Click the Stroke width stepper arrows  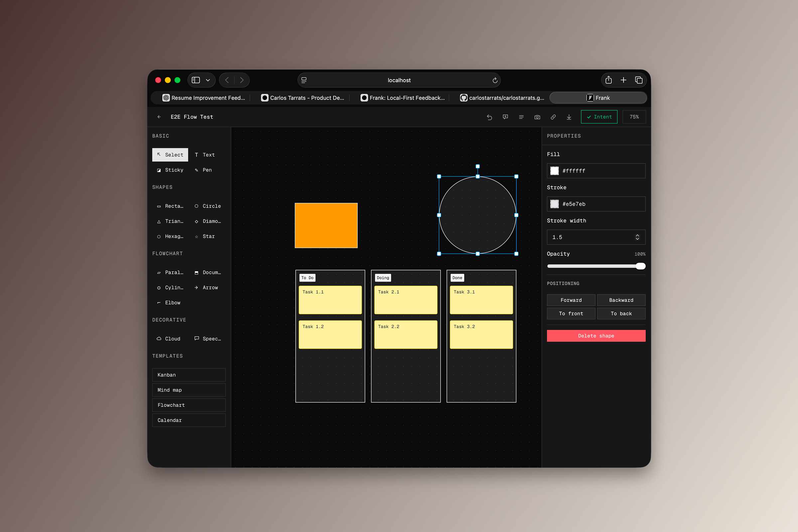pos(637,237)
